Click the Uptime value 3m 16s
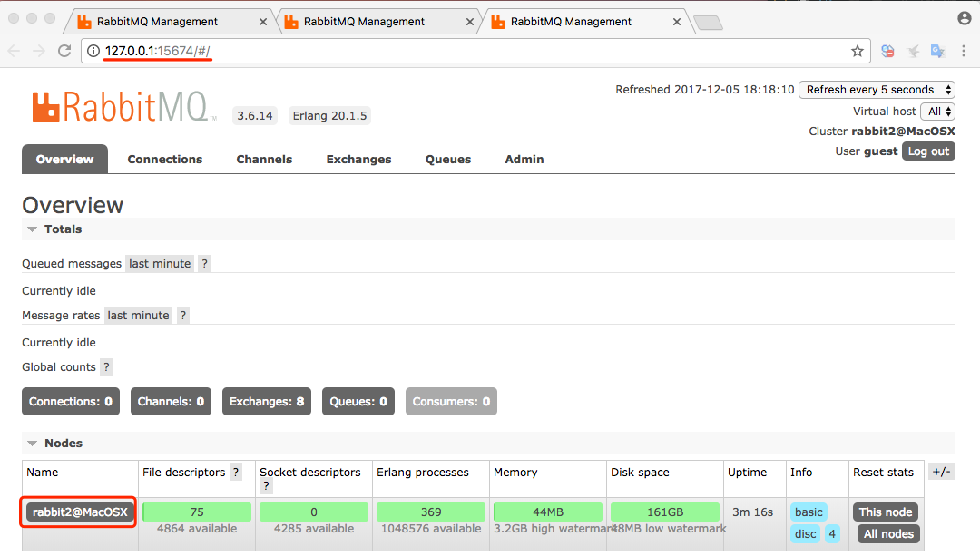Viewport: 980px width, 556px height. tap(752, 512)
